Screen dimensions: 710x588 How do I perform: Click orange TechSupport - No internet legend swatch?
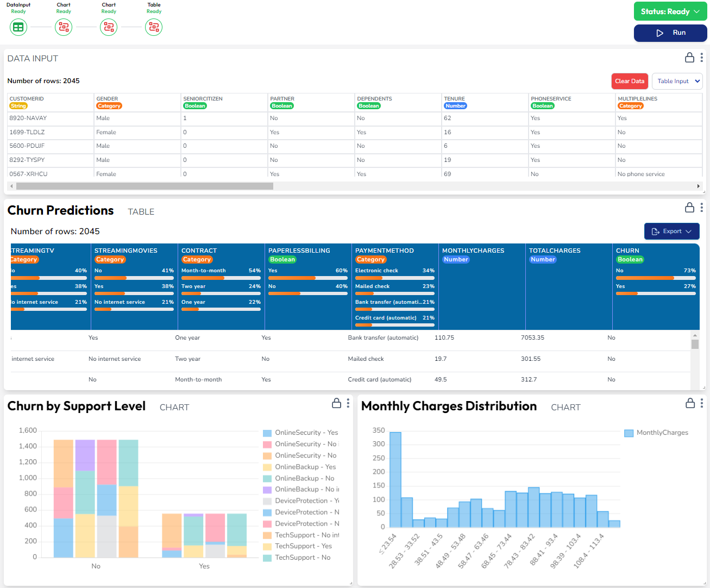[x=267, y=535]
